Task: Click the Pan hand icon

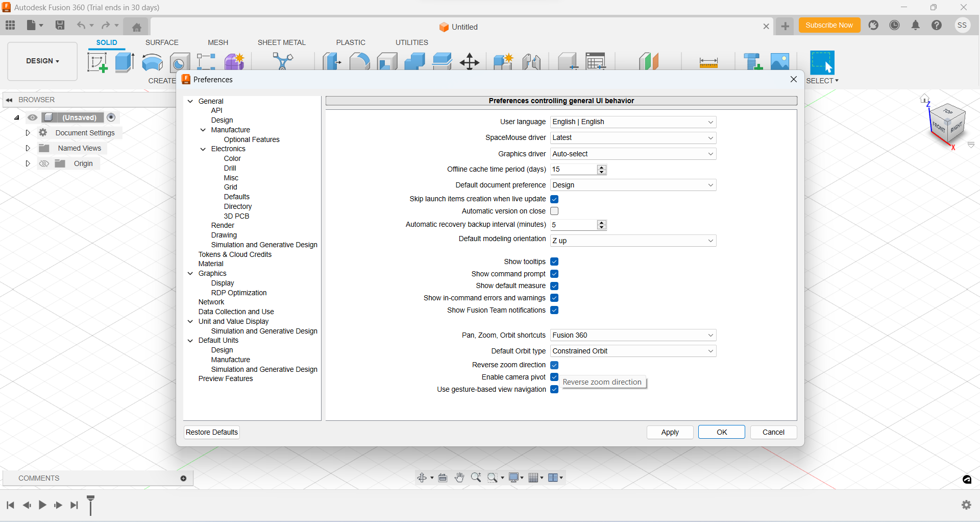Action: (x=459, y=478)
